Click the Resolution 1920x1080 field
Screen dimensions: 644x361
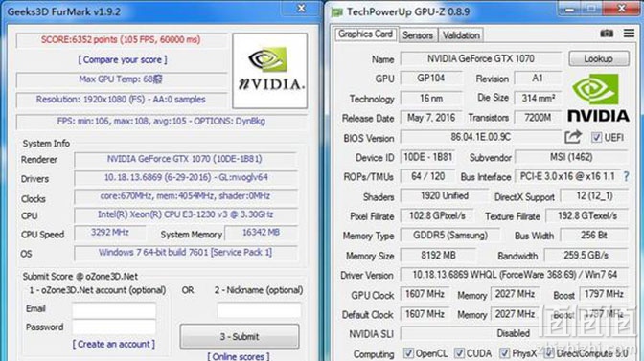(x=121, y=100)
